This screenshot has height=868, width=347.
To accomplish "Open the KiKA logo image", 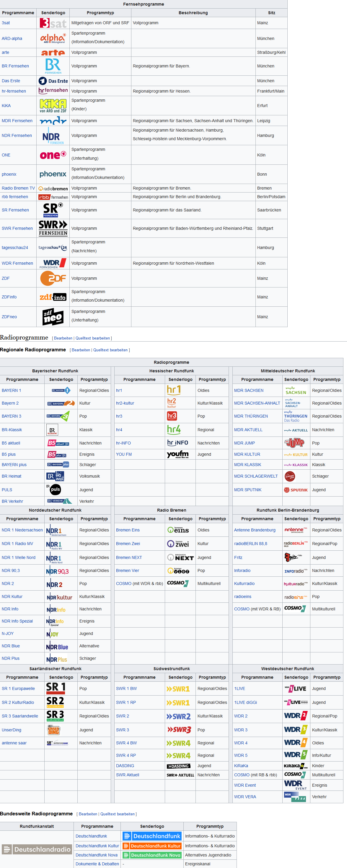I will point(53,106).
